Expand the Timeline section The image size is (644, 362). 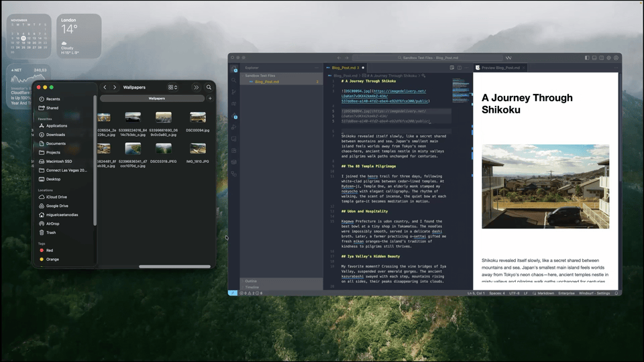click(x=281, y=287)
